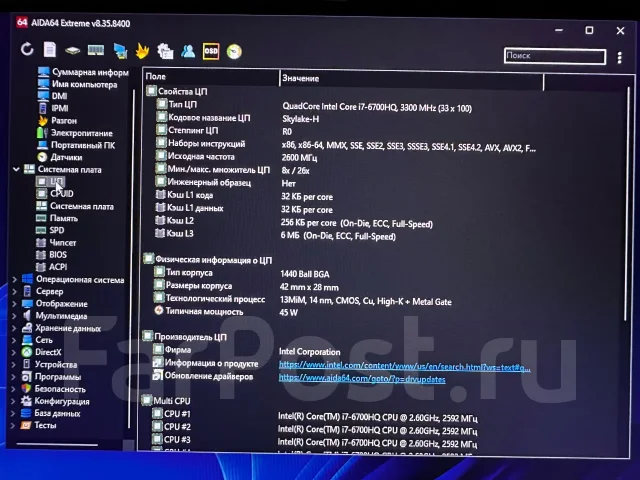This screenshot has height=480, width=640.
Task: Collapse the top-level Системная плата branch arrow
Action: 16,169
